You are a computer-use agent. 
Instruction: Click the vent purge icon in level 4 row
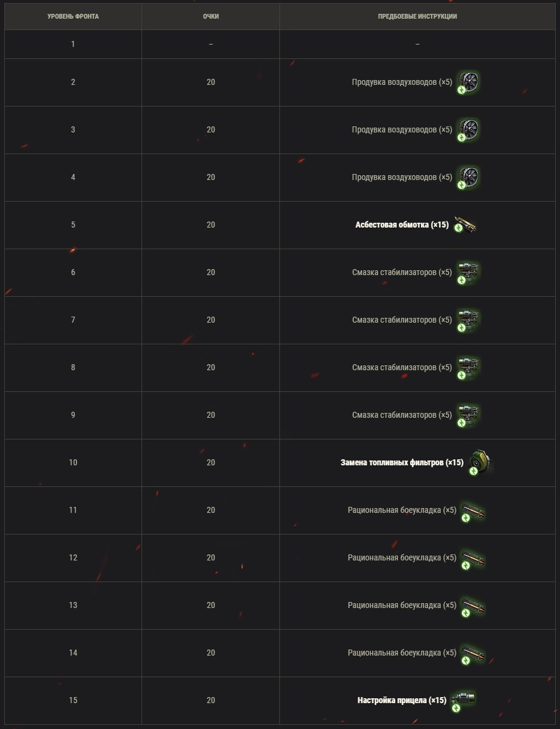pos(468,178)
